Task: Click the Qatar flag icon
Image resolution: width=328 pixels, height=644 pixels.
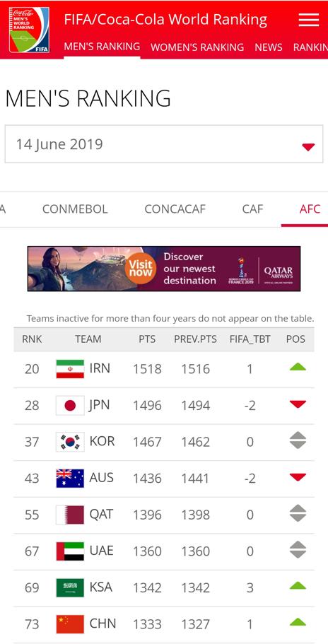Action: pyautogui.click(x=70, y=515)
